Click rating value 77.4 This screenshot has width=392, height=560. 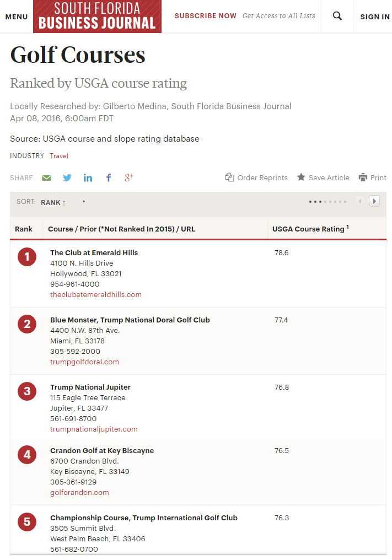tap(281, 320)
